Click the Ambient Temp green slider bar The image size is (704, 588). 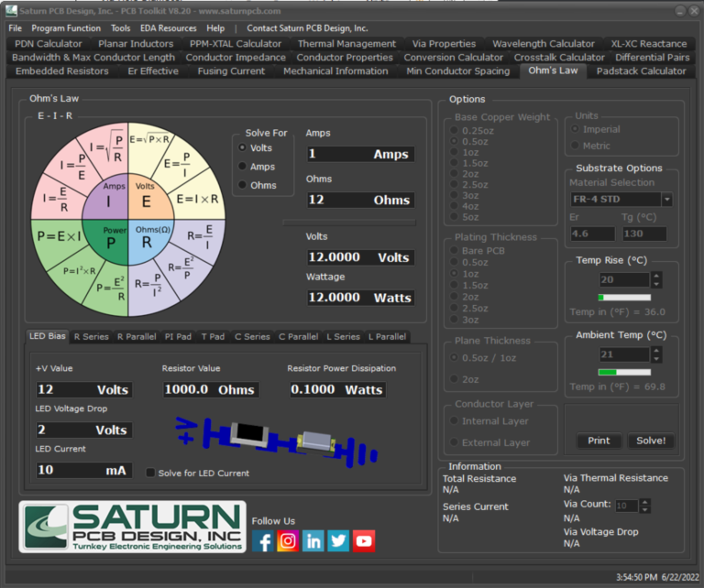624,372
